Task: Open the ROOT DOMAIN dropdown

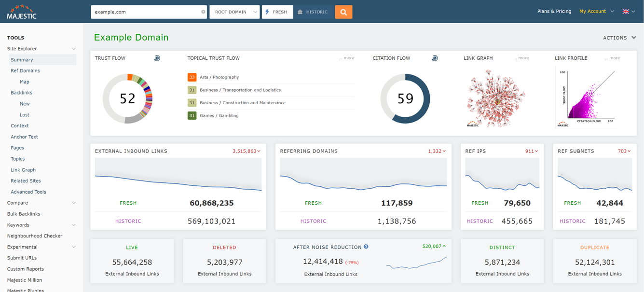Action: pyautogui.click(x=234, y=12)
